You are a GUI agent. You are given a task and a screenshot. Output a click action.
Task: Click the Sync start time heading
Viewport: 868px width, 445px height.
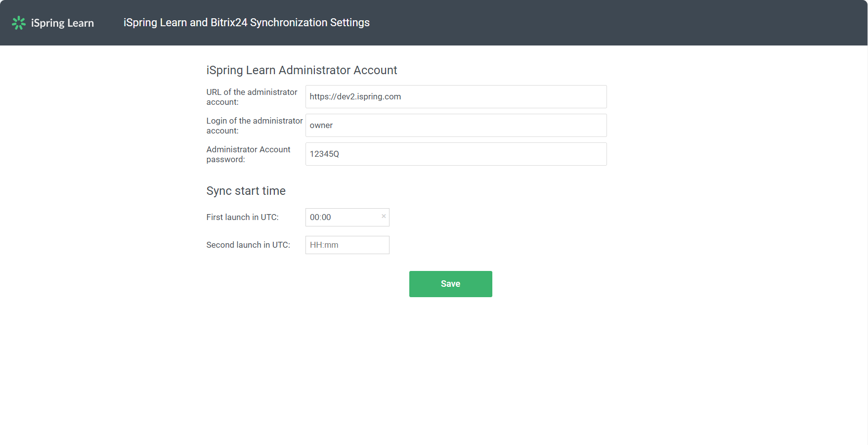246,191
